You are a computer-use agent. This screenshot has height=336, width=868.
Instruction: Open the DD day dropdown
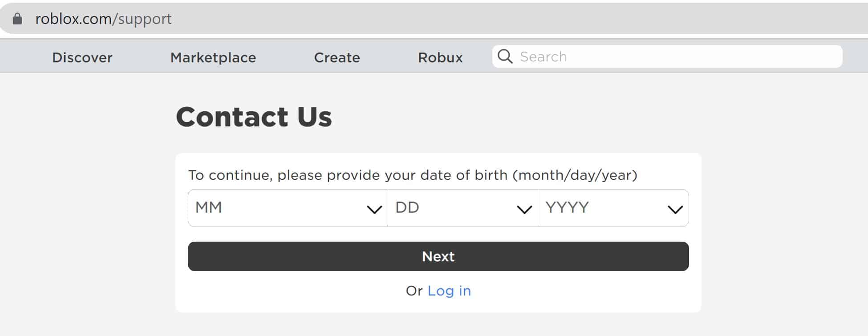coord(463,208)
